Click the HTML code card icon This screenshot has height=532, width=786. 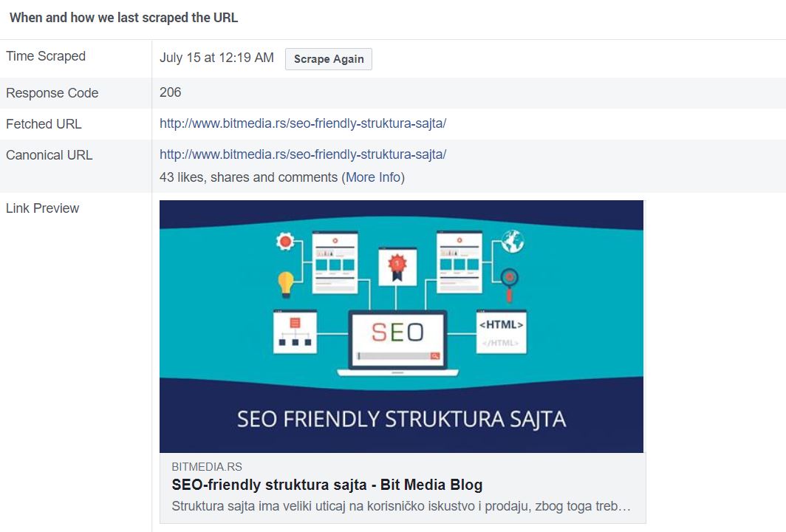point(502,331)
